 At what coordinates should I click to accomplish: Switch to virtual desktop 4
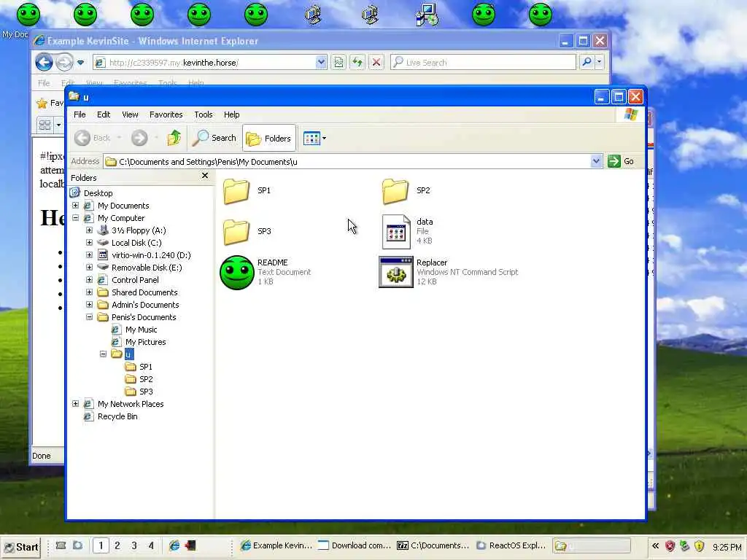pyautogui.click(x=151, y=545)
